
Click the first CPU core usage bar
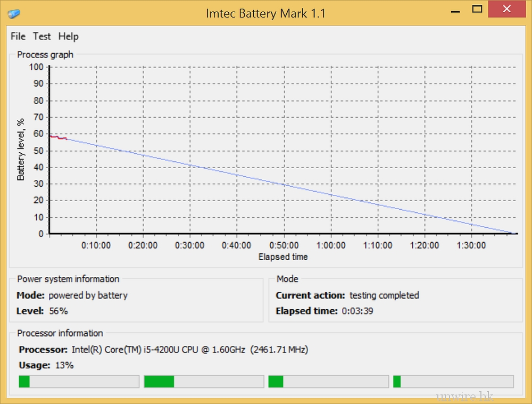point(79,382)
